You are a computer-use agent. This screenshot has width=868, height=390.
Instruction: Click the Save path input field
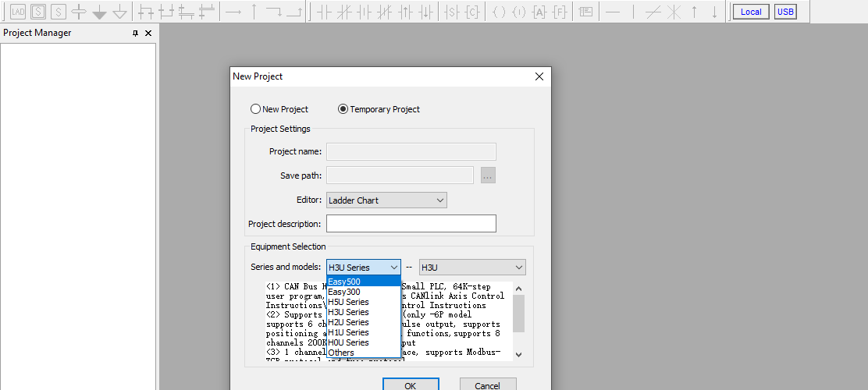400,175
